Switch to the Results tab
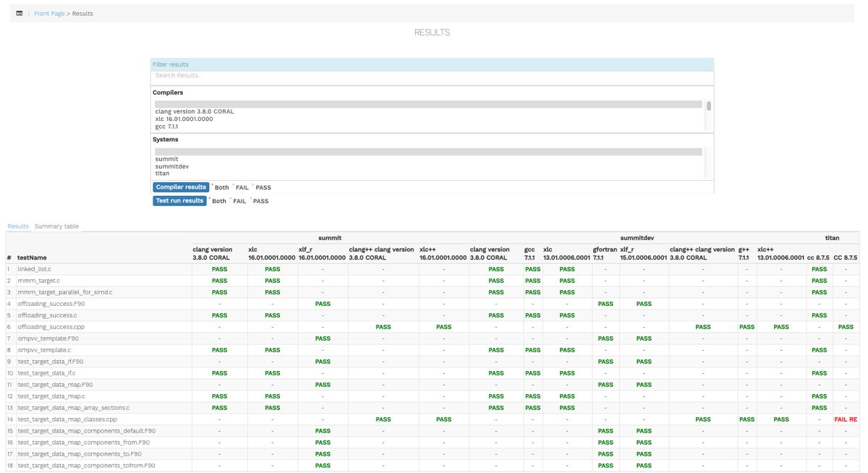This screenshot has height=473, width=868. tap(18, 226)
